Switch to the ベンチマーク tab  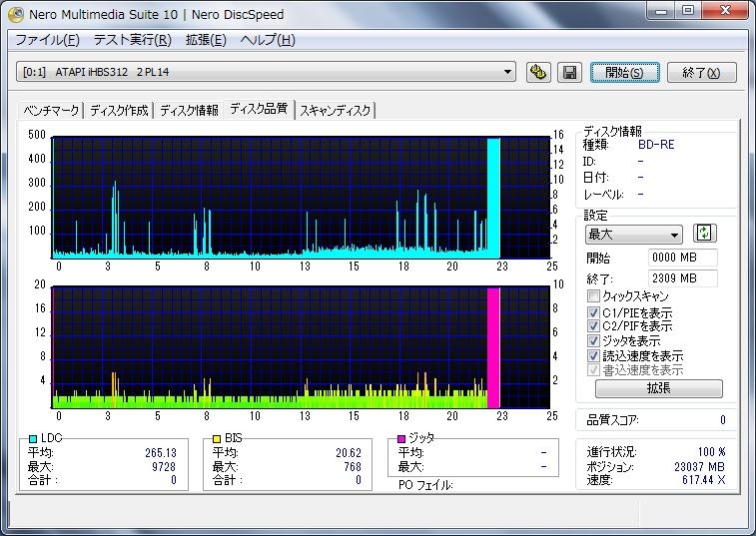tap(51, 111)
